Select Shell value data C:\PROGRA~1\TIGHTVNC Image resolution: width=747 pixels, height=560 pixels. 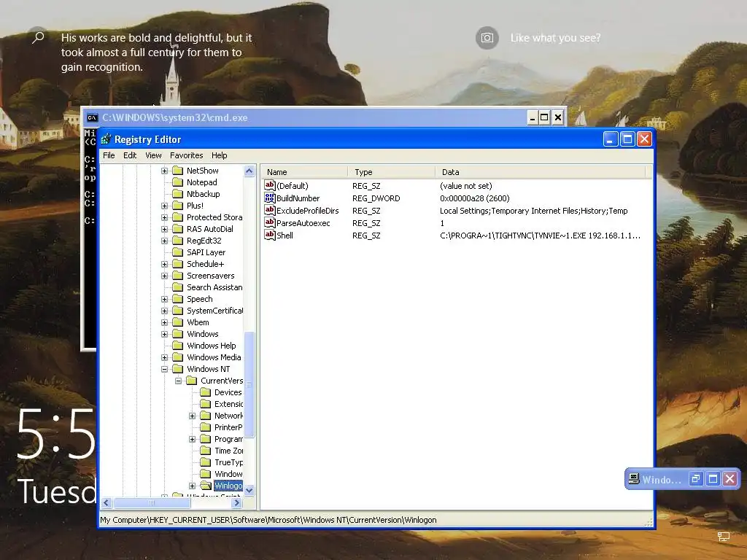coord(540,236)
